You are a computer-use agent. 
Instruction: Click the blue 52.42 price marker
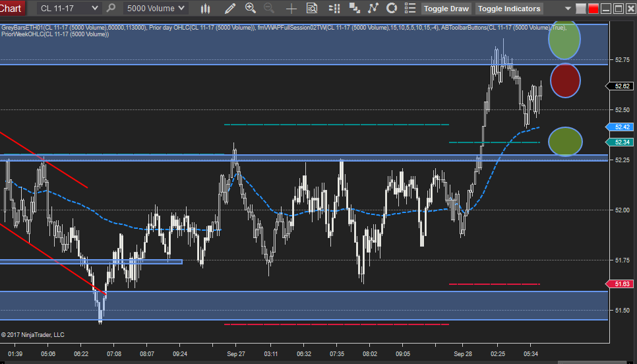619,127
